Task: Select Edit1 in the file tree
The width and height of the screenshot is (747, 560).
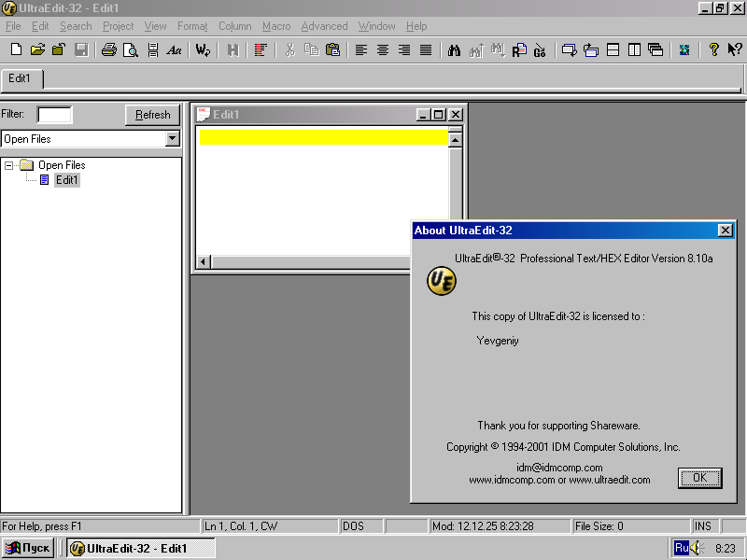Action: pos(66,180)
